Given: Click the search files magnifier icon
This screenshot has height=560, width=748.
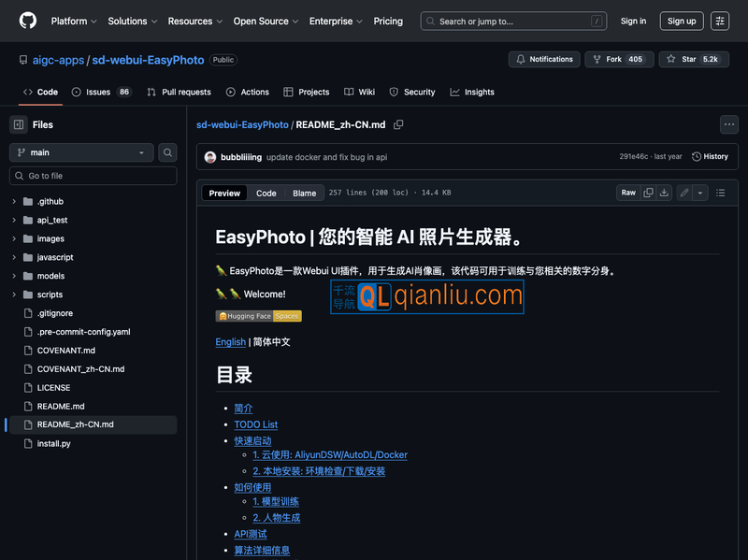Looking at the screenshot, I should (167, 152).
